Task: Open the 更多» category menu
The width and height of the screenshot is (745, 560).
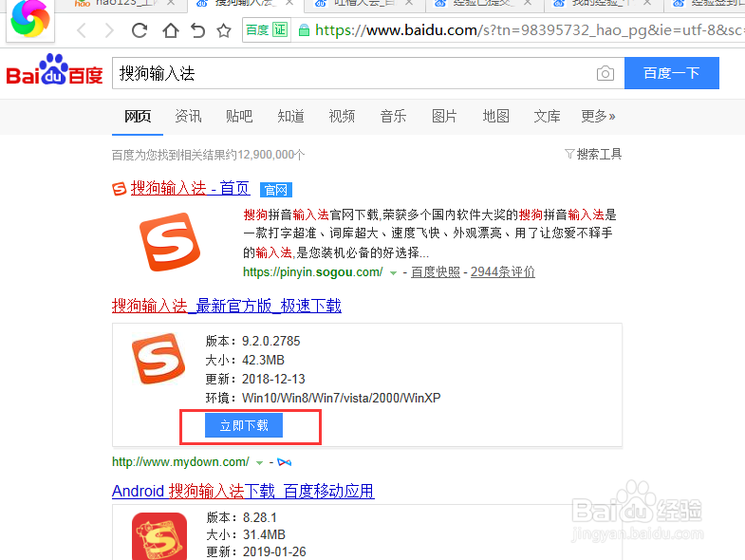Action: (598, 116)
